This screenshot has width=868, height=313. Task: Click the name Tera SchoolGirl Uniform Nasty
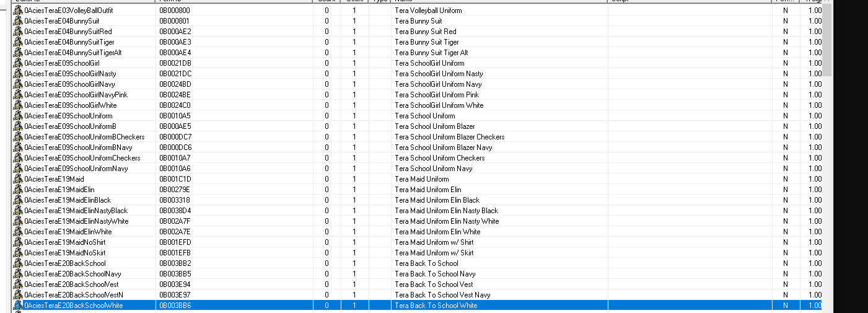pos(439,74)
